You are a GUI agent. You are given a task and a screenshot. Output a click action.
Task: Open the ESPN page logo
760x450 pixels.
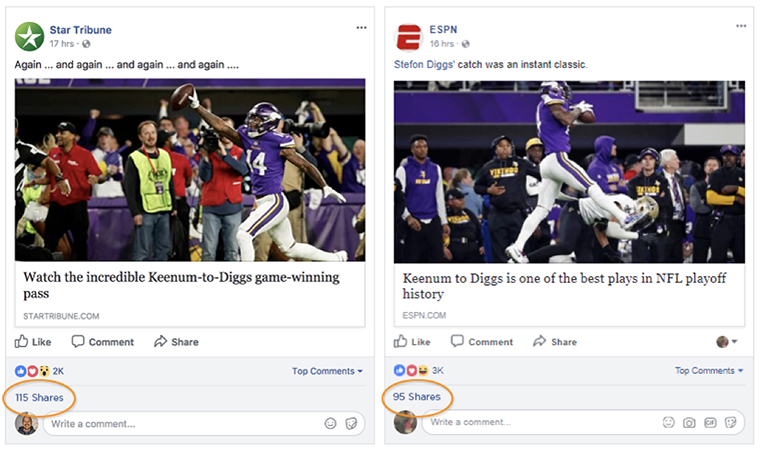(409, 37)
